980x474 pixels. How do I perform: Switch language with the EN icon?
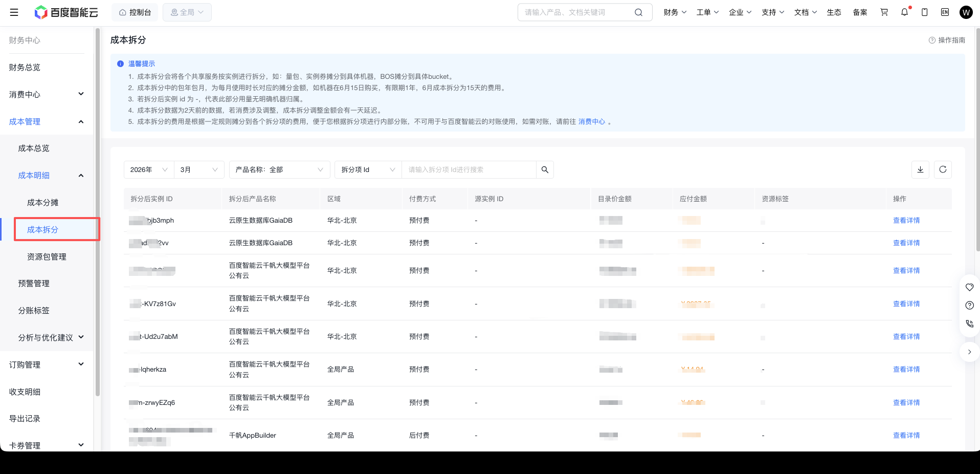pos(945,12)
